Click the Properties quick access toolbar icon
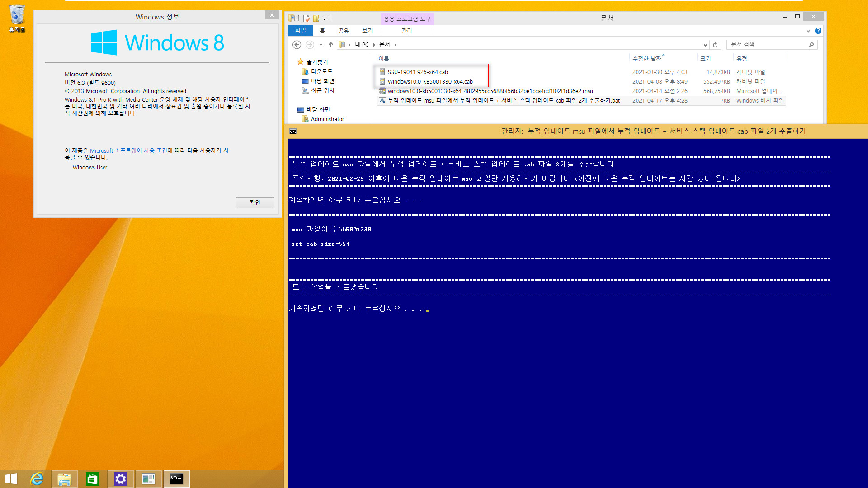The height and width of the screenshot is (488, 868). [307, 19]
